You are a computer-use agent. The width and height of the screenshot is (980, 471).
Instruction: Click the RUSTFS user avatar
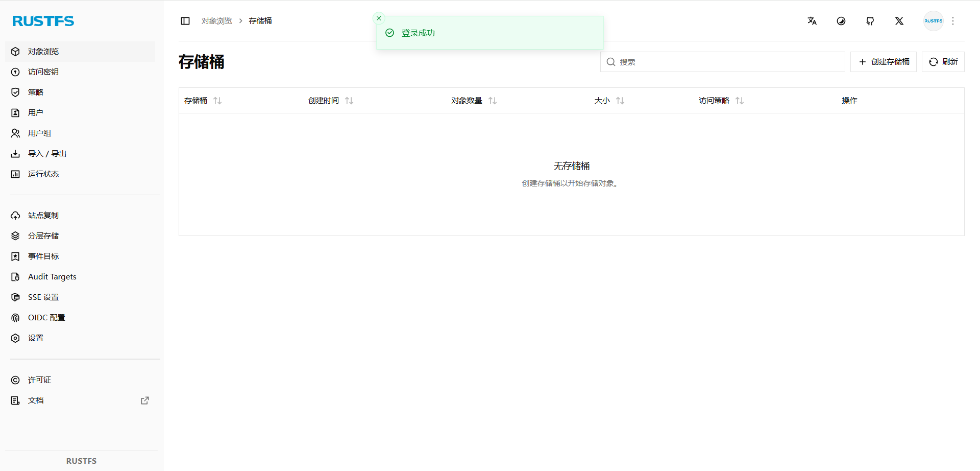[934, 21]
